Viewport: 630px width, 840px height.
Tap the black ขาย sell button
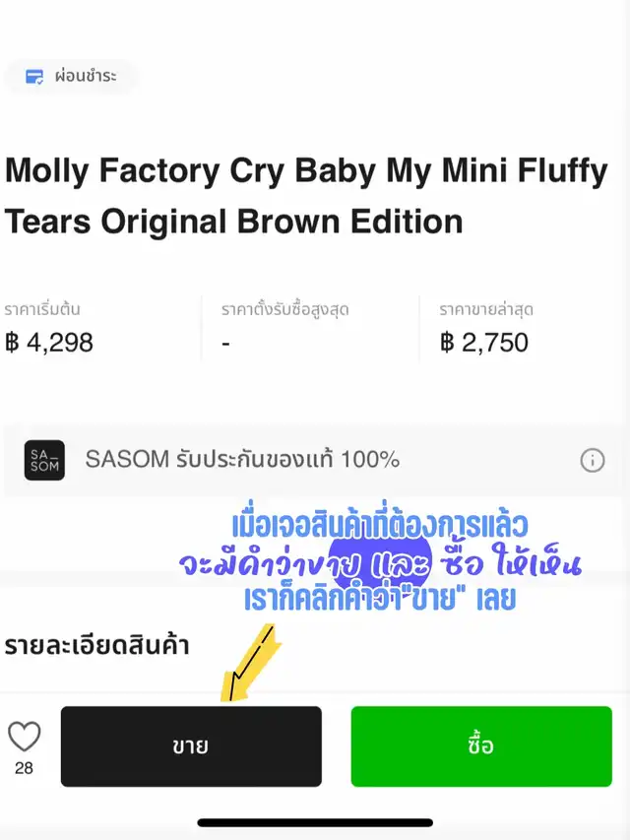[191, 746]
